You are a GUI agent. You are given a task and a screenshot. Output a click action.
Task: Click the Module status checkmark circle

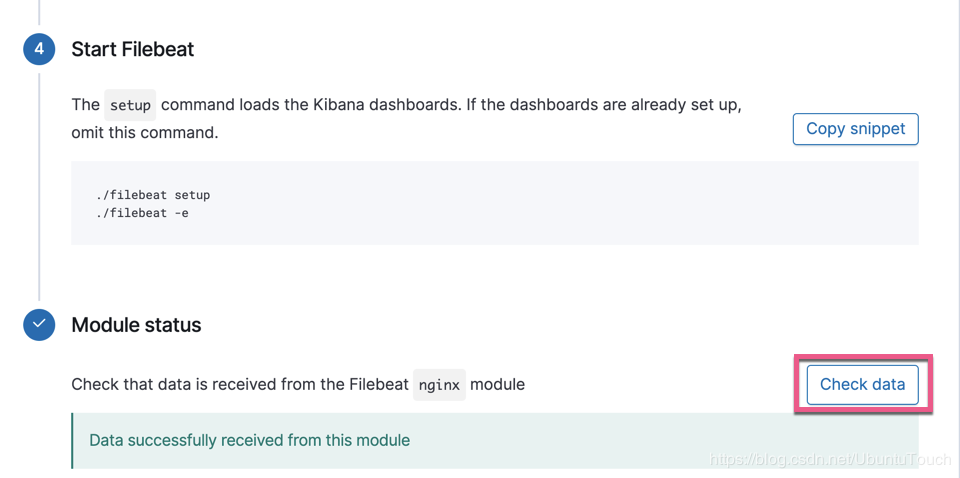point(39,324)
